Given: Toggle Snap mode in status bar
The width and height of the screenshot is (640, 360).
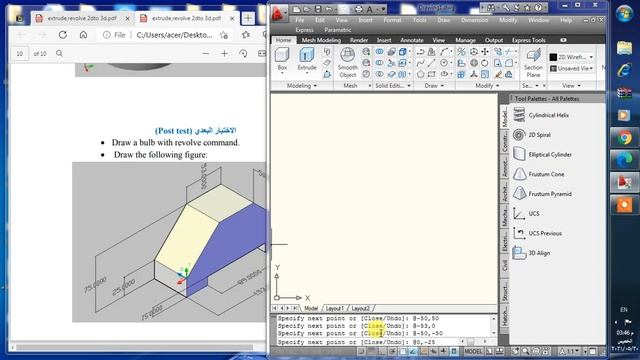Looking at the screenshot, I should (x=362, y=351).
